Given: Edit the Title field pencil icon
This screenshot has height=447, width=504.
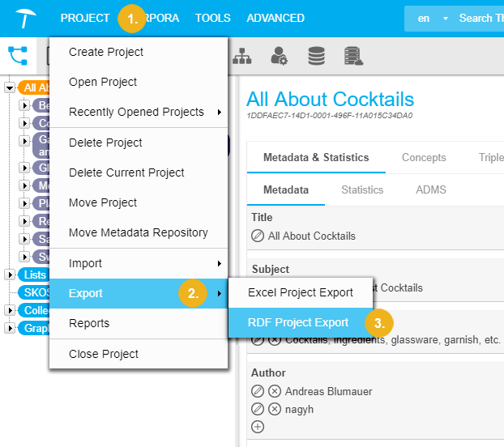Looking at the screenshot, I should (x=258, y=236).
